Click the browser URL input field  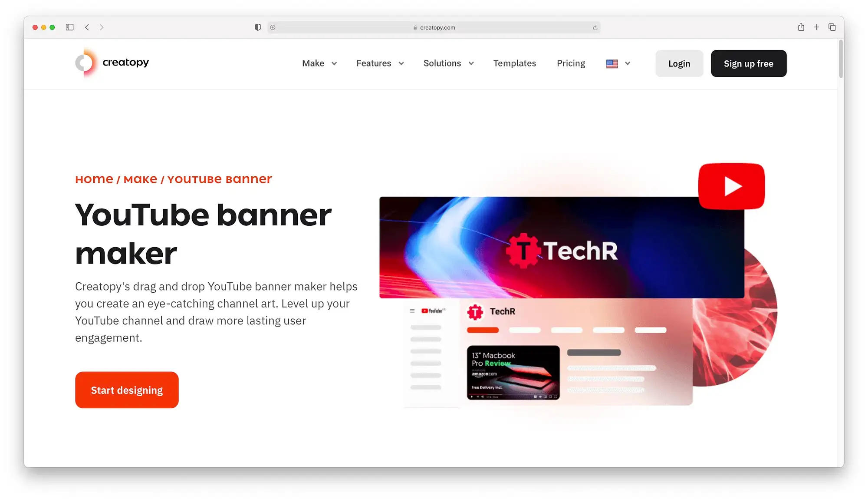click(434, 27)
